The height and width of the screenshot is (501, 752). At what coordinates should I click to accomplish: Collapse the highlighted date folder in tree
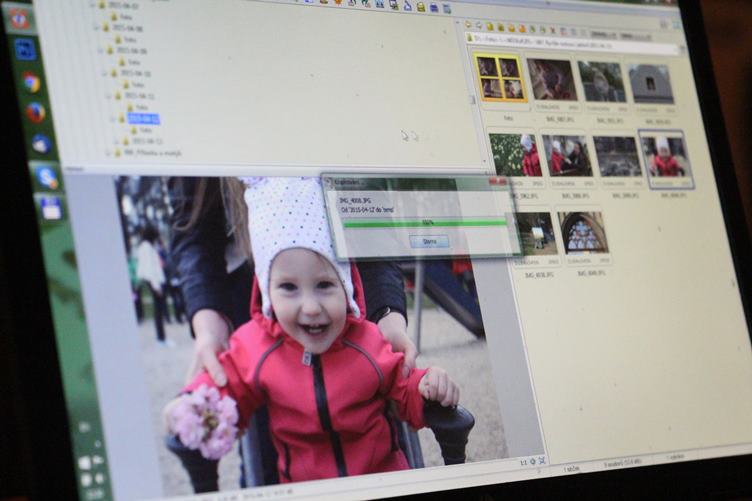[113, 118]
